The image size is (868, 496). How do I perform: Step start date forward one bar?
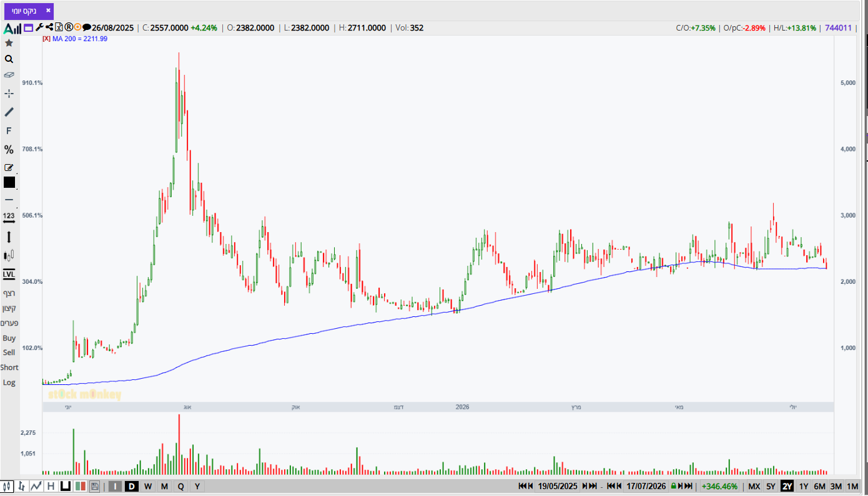click(x=584, y=486)
